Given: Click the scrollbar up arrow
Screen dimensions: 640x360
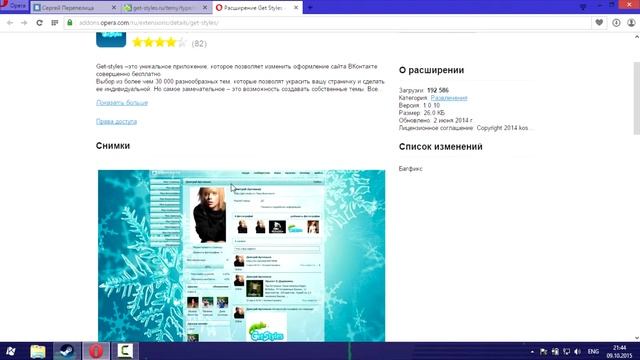Looking at the screenshot, I should tap(637, 37).
